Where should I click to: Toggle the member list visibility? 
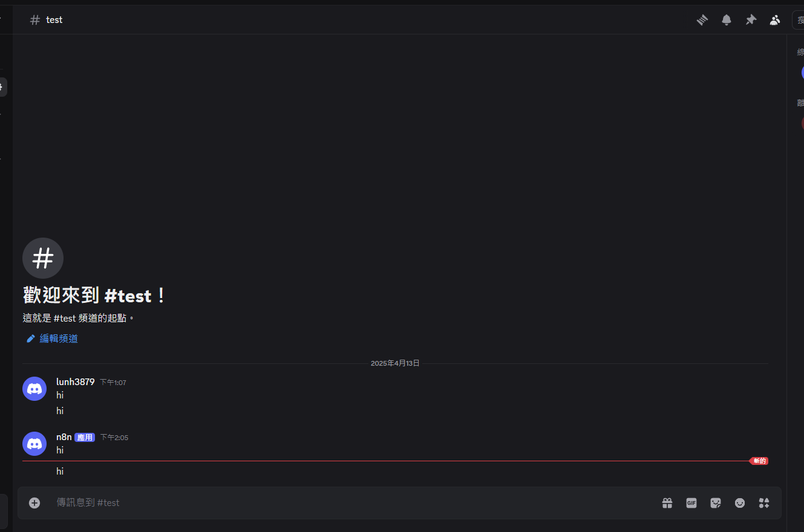point(775,20)
